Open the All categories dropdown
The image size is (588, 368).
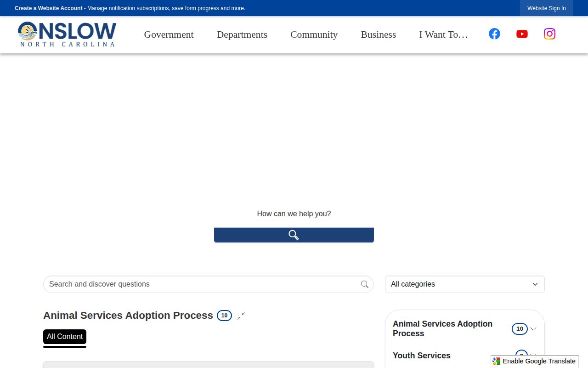coord(465,284)
